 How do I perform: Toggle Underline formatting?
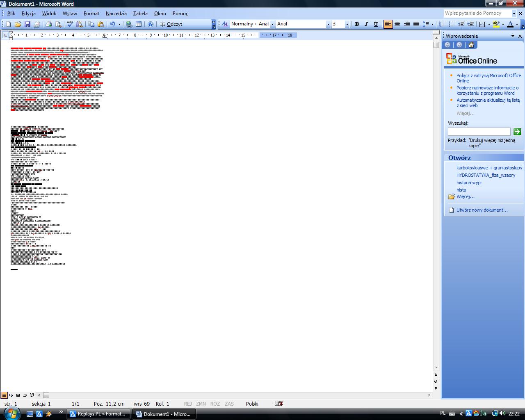[x=376, y=24]
